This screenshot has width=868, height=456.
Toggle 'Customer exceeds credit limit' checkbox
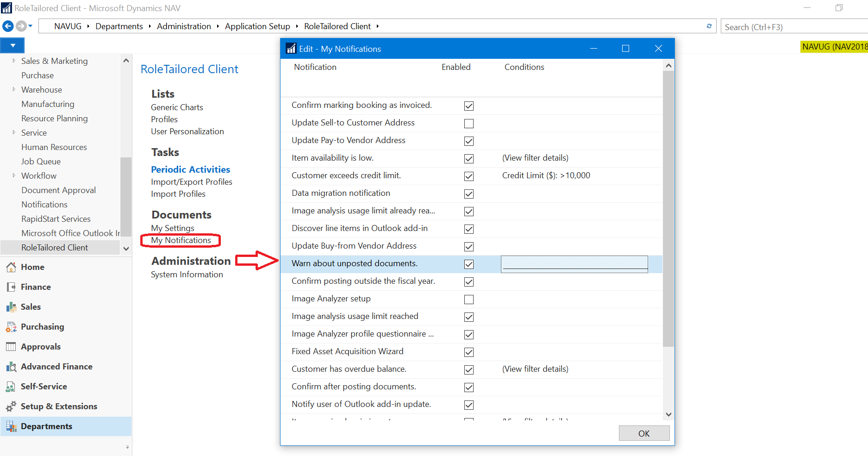[x=469, y=176]
